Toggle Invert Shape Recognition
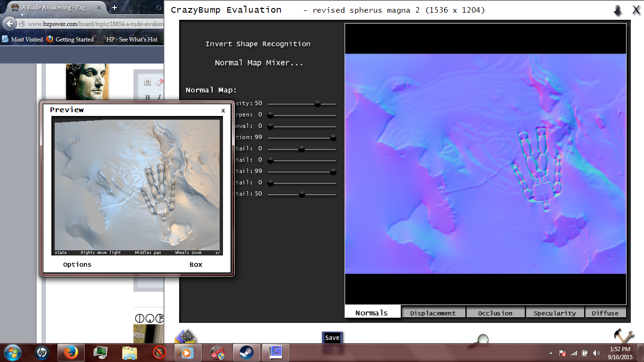 257,44
